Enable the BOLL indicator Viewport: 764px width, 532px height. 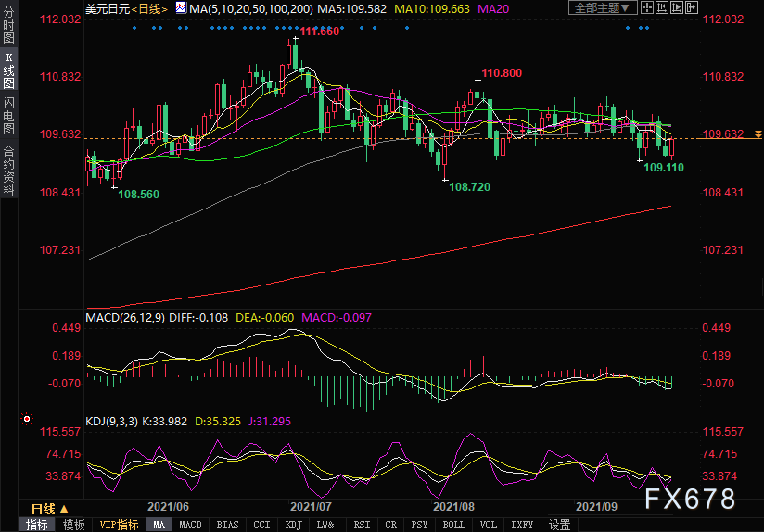[453, 525]
